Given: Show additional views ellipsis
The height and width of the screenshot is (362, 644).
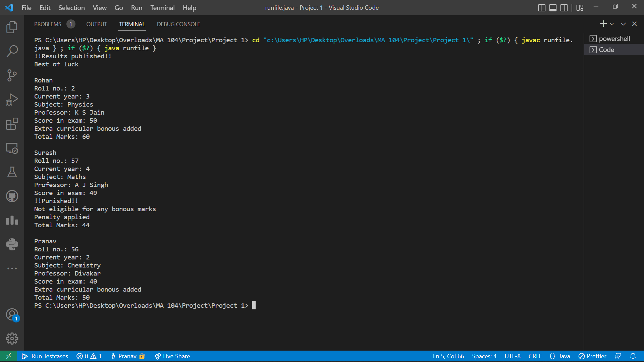Looking at the screenshot, I should pyautogui.click(x=12, y=268).
